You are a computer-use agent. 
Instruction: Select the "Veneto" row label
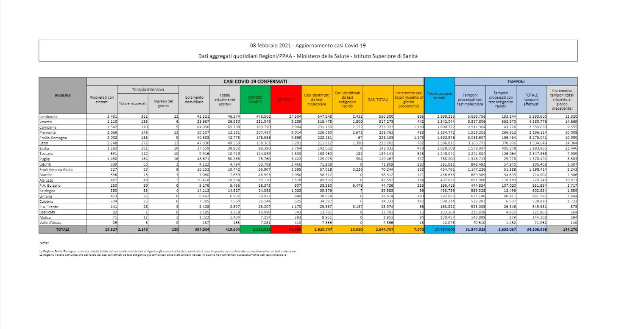(63, 122)
